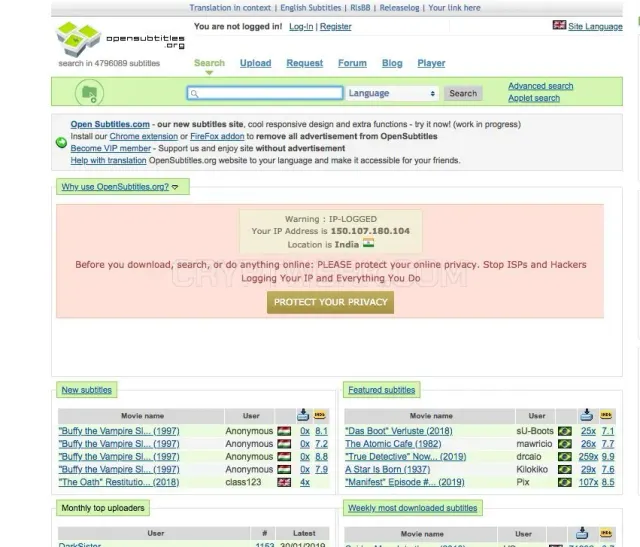The width and height of the screenshot is (640, 547).
Task: Open English Subtitles top link
Action: pos(311,8)
